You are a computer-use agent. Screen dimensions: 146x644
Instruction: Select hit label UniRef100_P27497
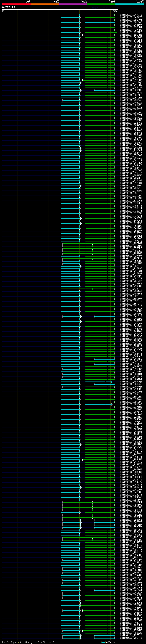(131, 256)
